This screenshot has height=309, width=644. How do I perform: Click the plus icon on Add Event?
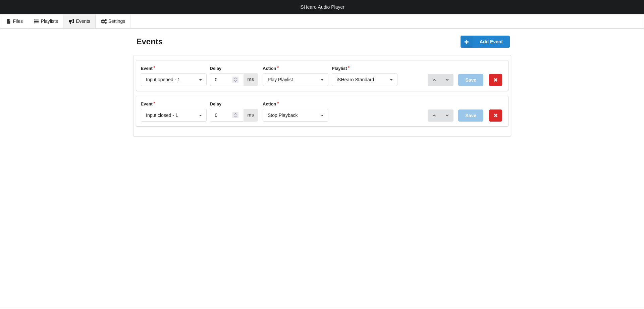tap(466, 42)
